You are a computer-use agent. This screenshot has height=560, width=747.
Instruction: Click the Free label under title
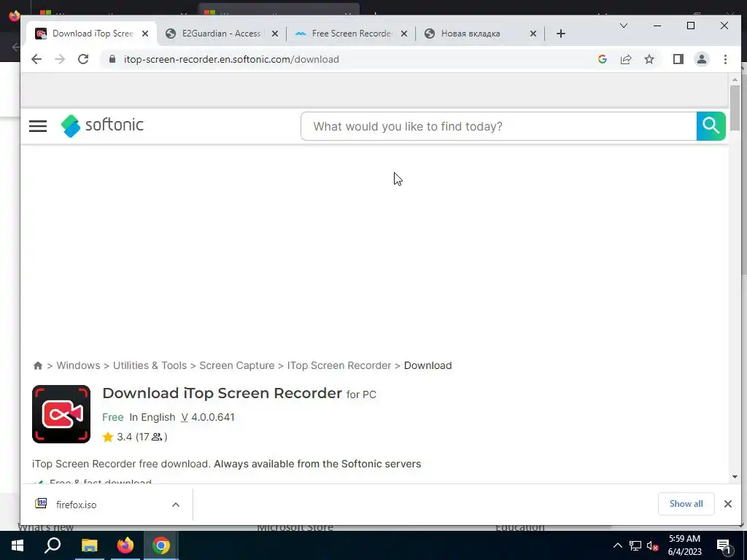(113, 417)
